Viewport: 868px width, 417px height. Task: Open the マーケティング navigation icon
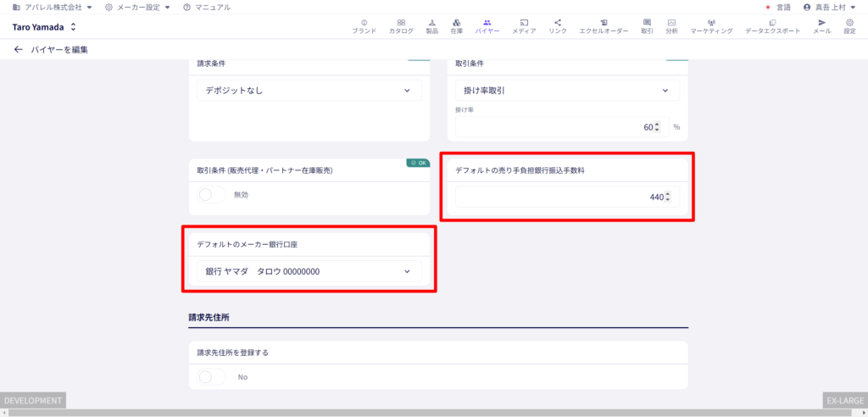click(711, 26)
